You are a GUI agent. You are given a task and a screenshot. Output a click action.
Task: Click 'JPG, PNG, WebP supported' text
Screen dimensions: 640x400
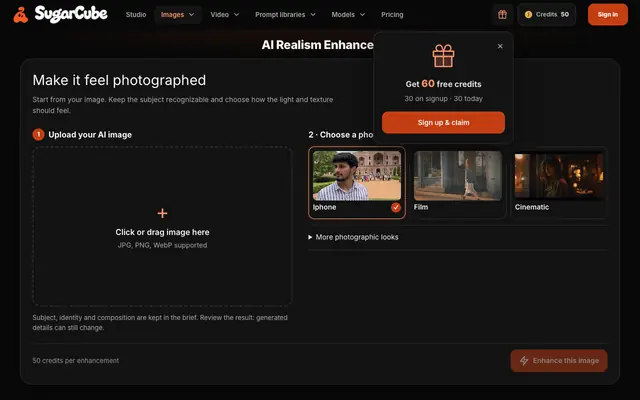pos(162,245)
